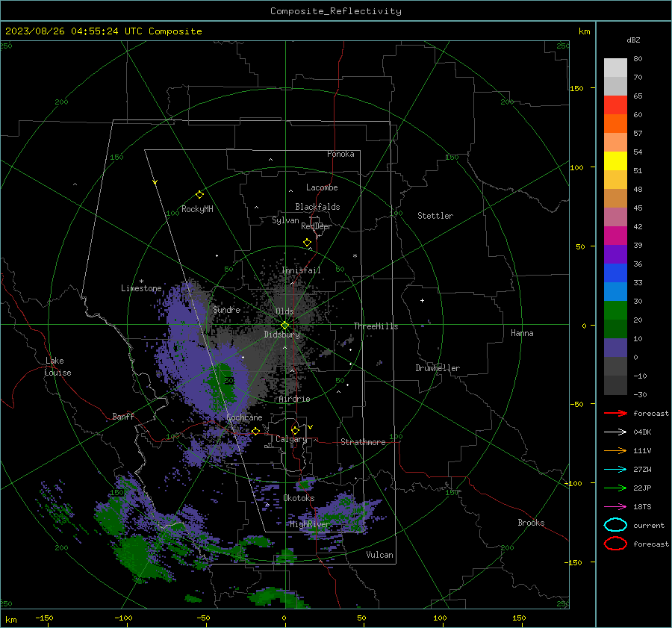Click the red forecast arrow legend icon
672x628 pixels.
615,413
